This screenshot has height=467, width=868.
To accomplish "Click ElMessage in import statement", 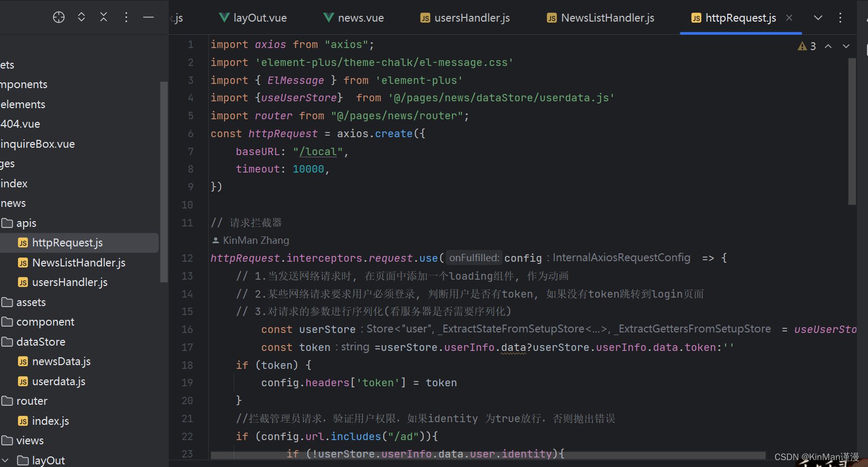I will (x=296, y=80).
